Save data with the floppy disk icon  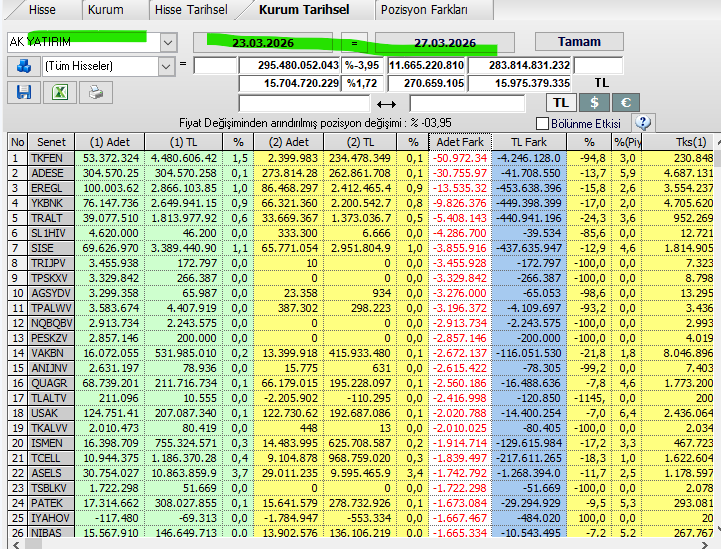[x=24, y=92]
